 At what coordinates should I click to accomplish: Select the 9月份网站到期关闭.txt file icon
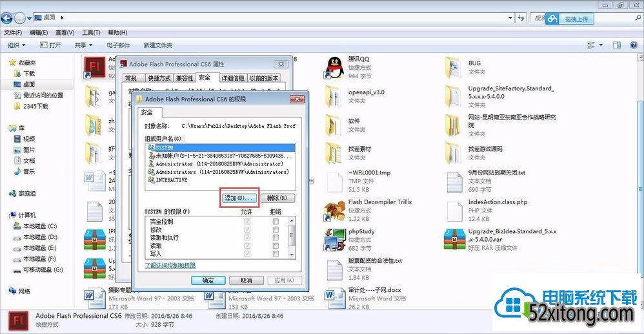pyautogui.click(x=455, y=182)
